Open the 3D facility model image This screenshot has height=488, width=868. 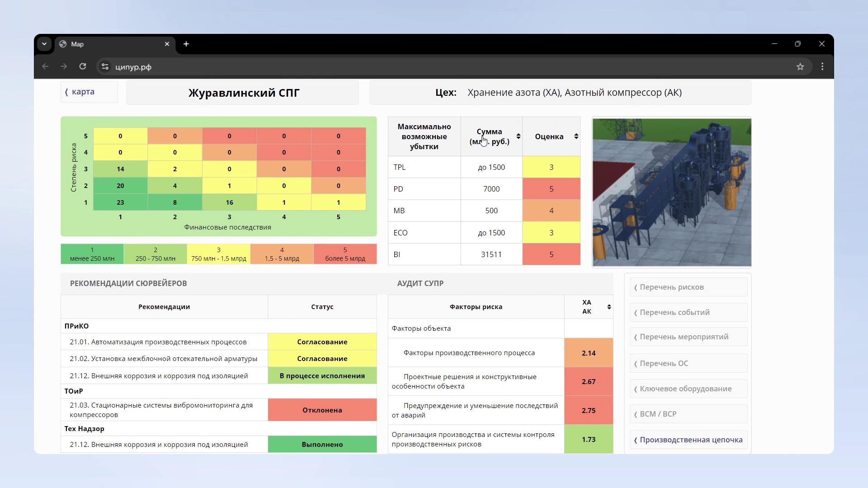(672, 192)
